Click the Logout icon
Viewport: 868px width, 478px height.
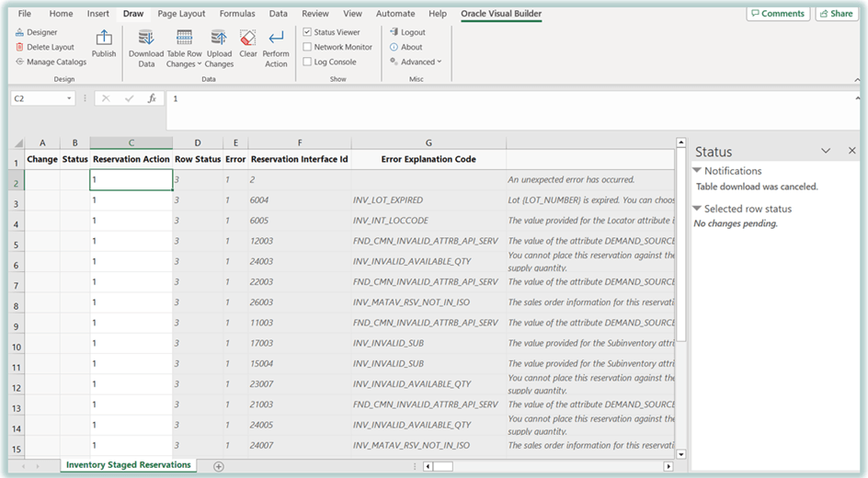tap(394, 32)
